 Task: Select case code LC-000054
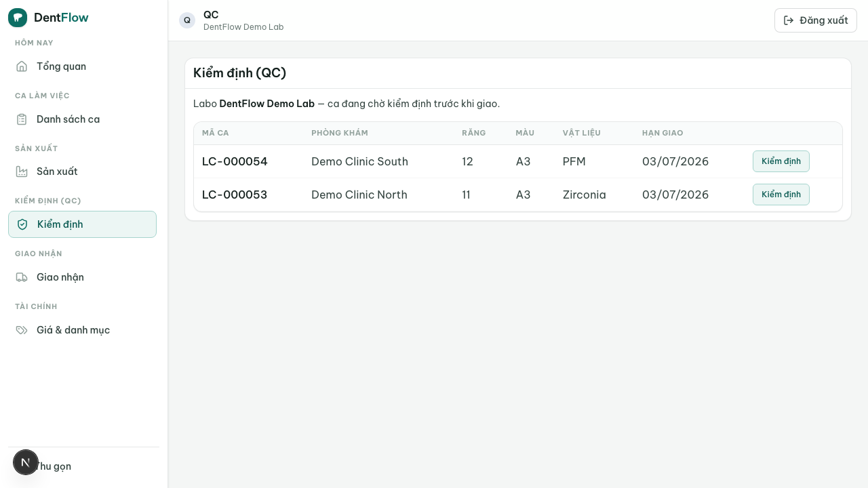click(x=235, y=161)
